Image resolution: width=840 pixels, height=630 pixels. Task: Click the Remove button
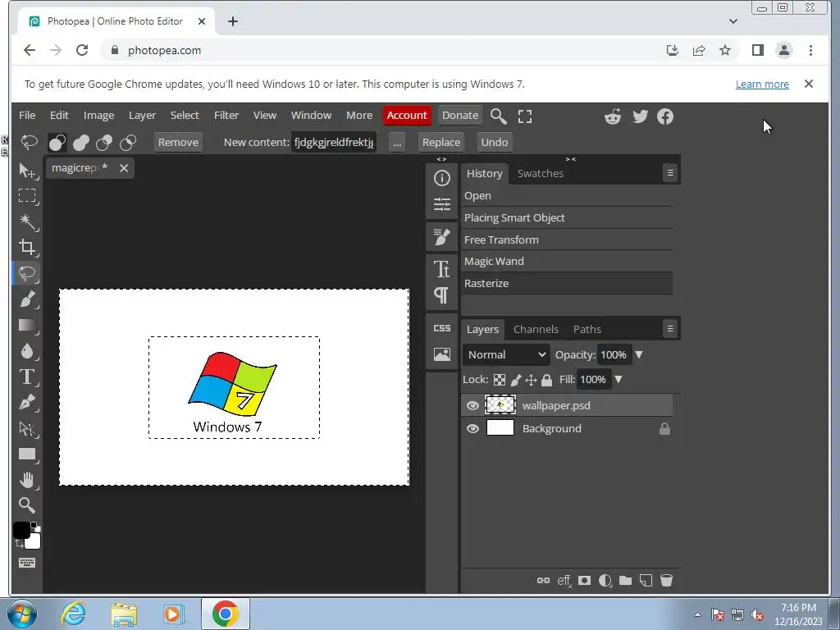(178, 142)
